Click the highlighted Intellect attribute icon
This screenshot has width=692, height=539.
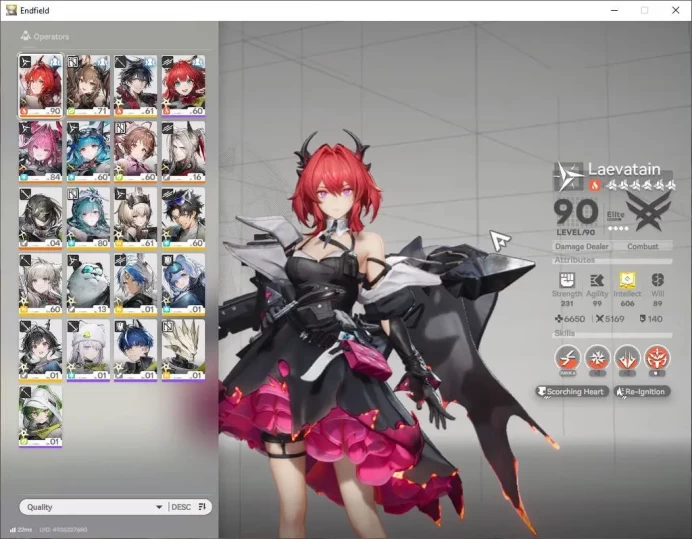click(x=627, y=280)
